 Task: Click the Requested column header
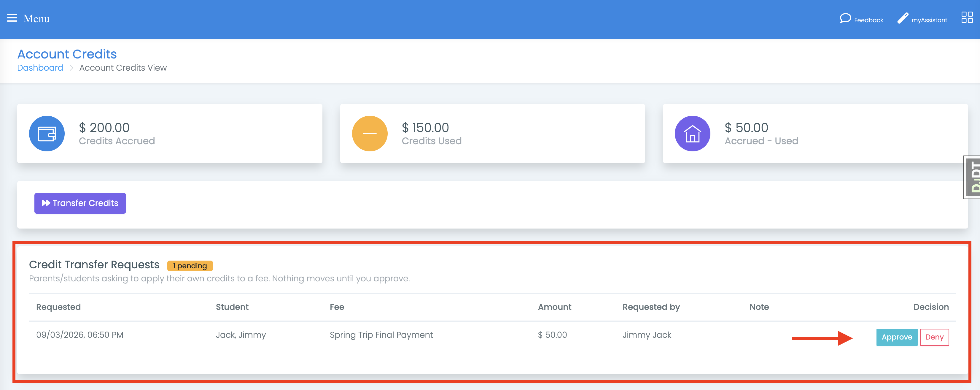(58, 307)
